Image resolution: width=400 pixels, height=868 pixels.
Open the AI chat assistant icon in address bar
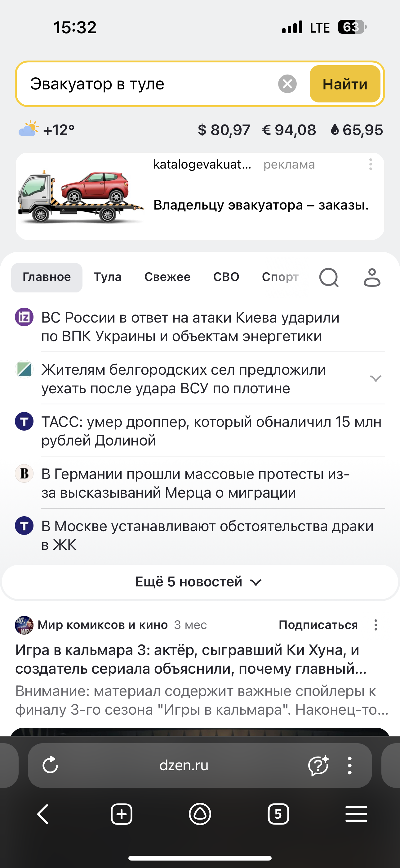[318, 765]
